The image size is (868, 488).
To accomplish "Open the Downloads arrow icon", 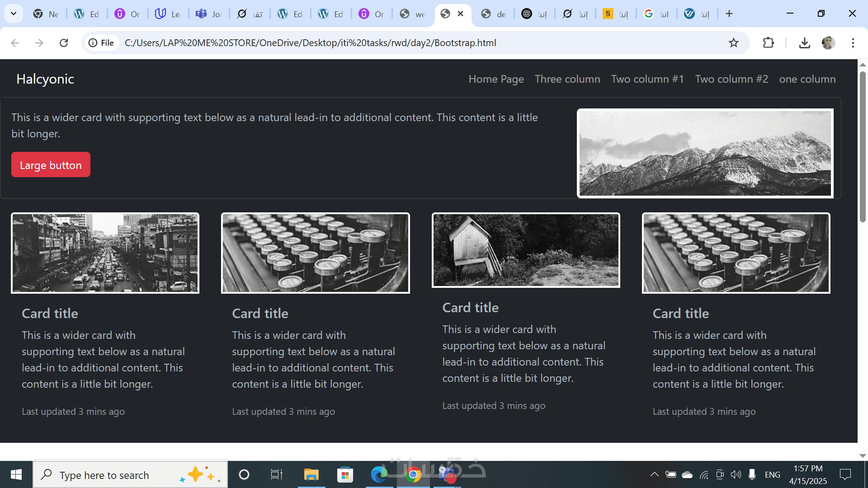I will click(x=804, y=43).
